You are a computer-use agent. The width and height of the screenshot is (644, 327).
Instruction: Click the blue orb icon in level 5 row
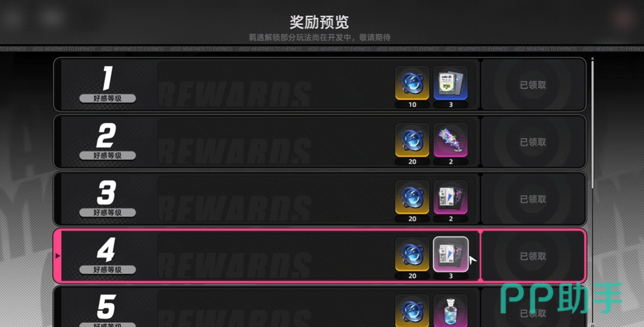tap(412, 311)
